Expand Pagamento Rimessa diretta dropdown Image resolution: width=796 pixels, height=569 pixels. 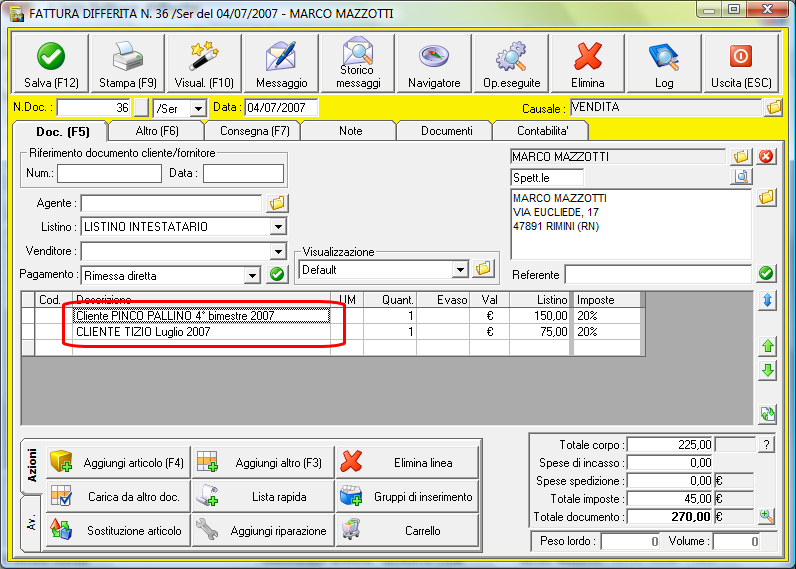(x=252, y=276)
